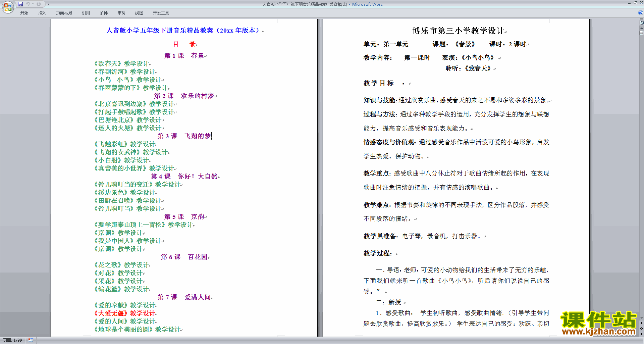Click the label 教学重点 on the right page
644x344 pixels.
point(376,174)
